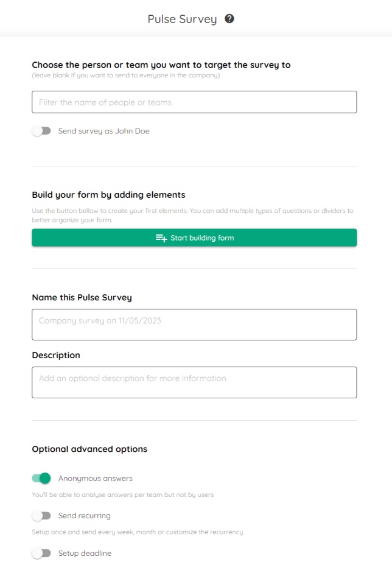Toggle the Send survey as John Doe switch
This screenshot has height=567, width=392.
point(41,131)
